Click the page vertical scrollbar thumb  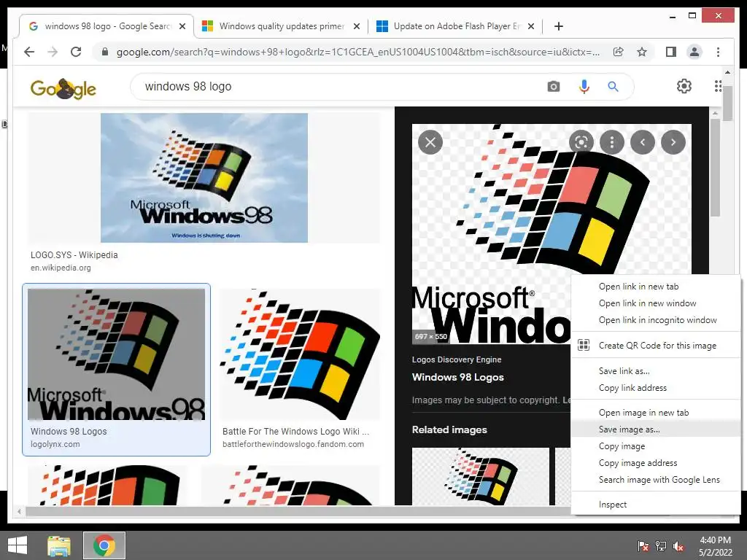click(x=727, y=104)
